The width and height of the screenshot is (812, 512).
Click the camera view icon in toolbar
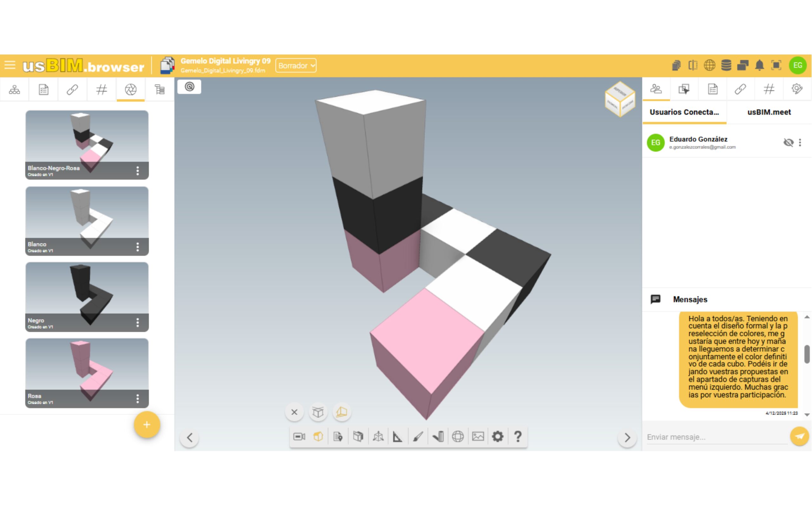tap(299, 437)
